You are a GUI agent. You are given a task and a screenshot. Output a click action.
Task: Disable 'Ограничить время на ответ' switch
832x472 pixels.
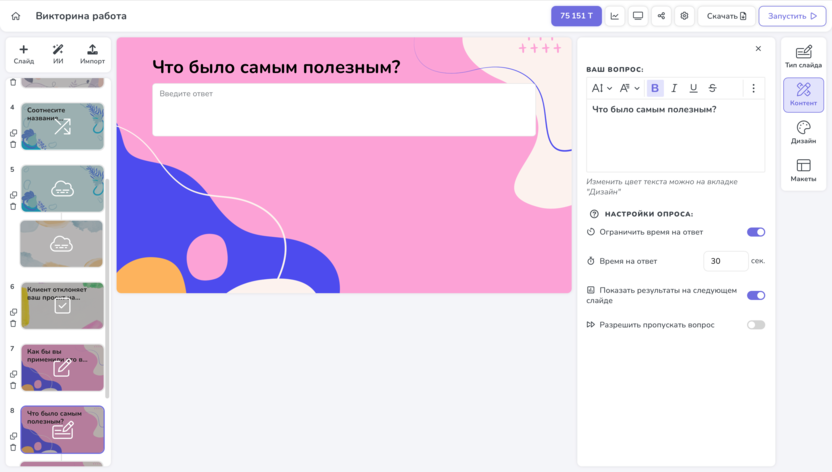pyautogui.click(x=755, y=232)
